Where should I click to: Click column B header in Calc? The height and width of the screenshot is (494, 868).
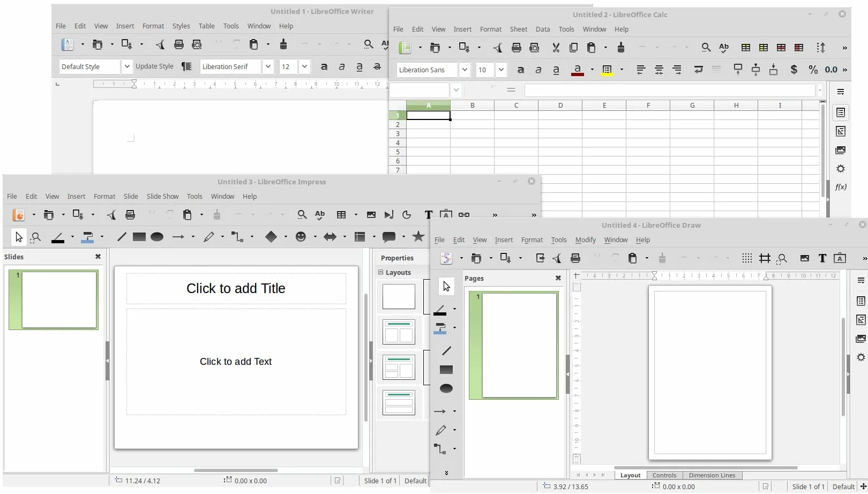tap(472, 106)
